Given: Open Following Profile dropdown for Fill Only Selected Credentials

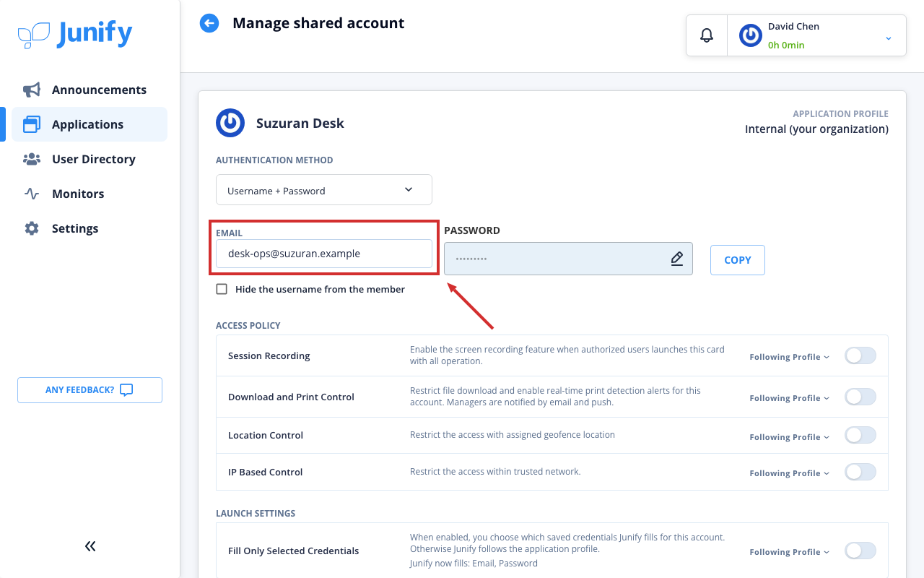Looking at the screenshot, I should [790, 552].
